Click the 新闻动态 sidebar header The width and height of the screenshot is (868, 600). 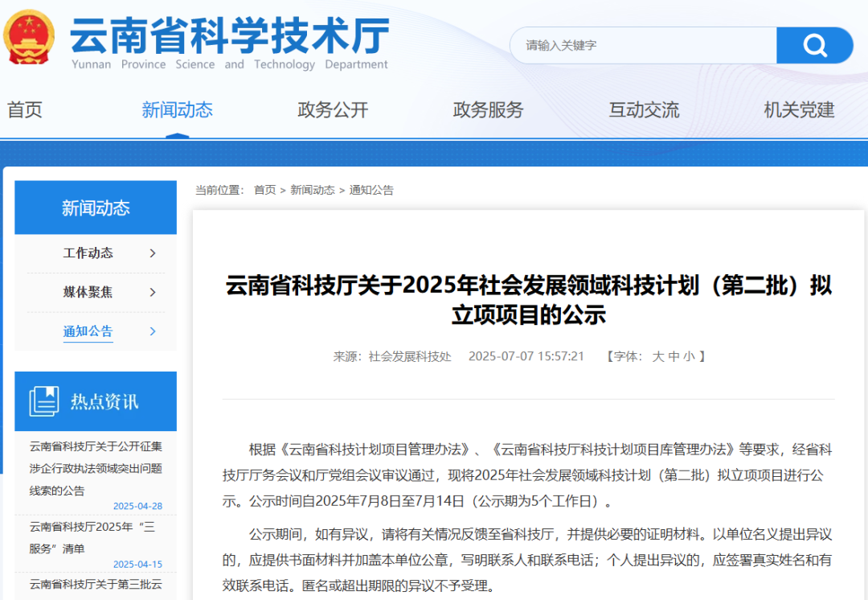[x=95, y=208]
